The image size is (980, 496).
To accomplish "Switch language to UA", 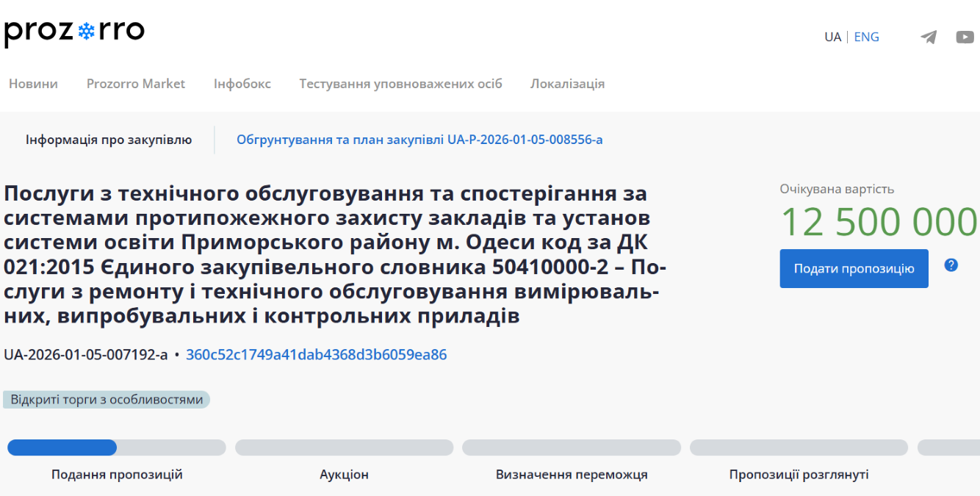I will tap(832, 37).
